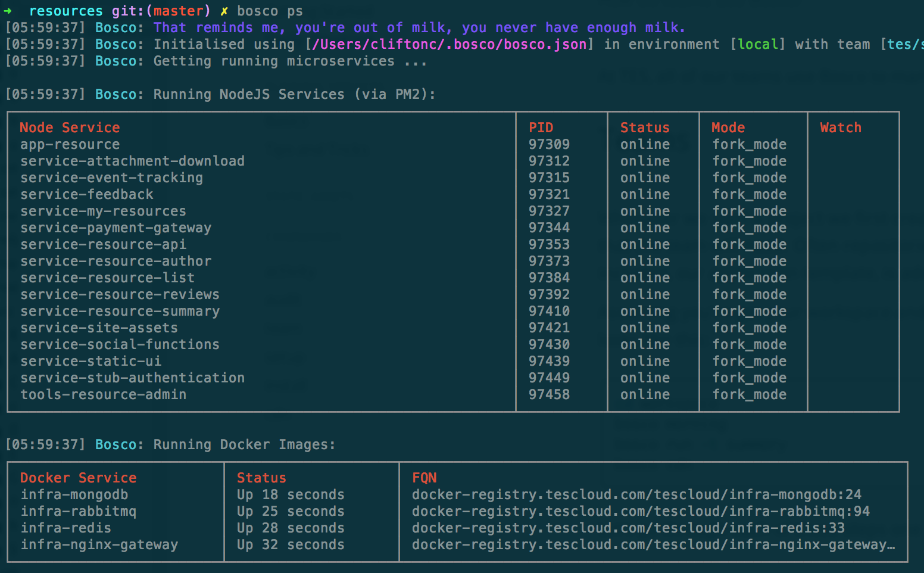Click 'service-resource-reviews' service name

pyautogui.click(x=120, y=295)
